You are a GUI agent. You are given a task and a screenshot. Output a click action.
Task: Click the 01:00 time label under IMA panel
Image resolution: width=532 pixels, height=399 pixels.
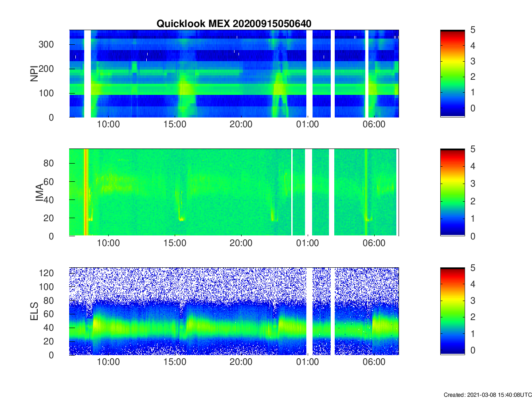tap(308, 243)
